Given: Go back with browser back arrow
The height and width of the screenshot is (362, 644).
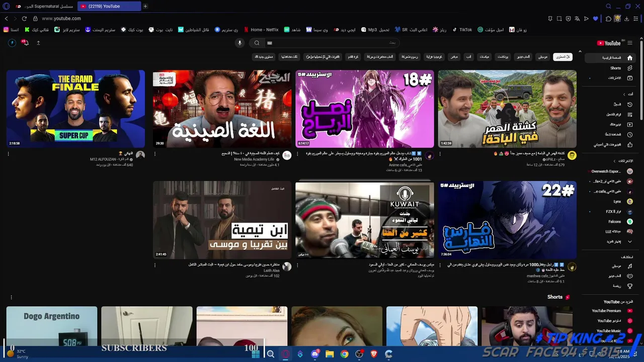Looking at the screenshot, I should tap(6, 19).
